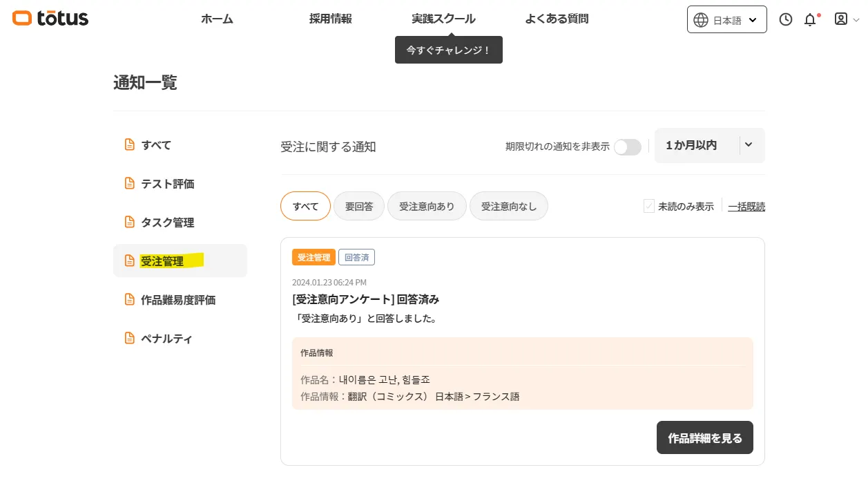Open the 日本語 language dropdown
The width and height of the screenshot is (868, 481).
pos(726,20)
